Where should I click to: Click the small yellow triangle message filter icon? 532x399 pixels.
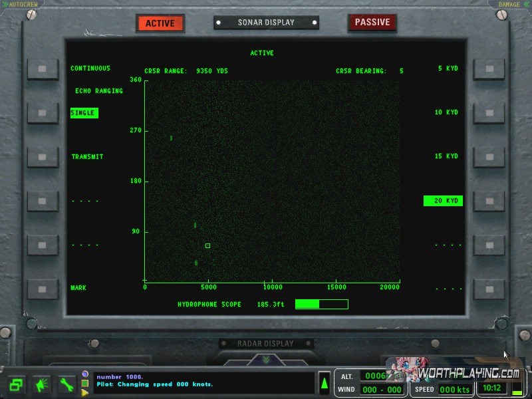tap(85, 392)
